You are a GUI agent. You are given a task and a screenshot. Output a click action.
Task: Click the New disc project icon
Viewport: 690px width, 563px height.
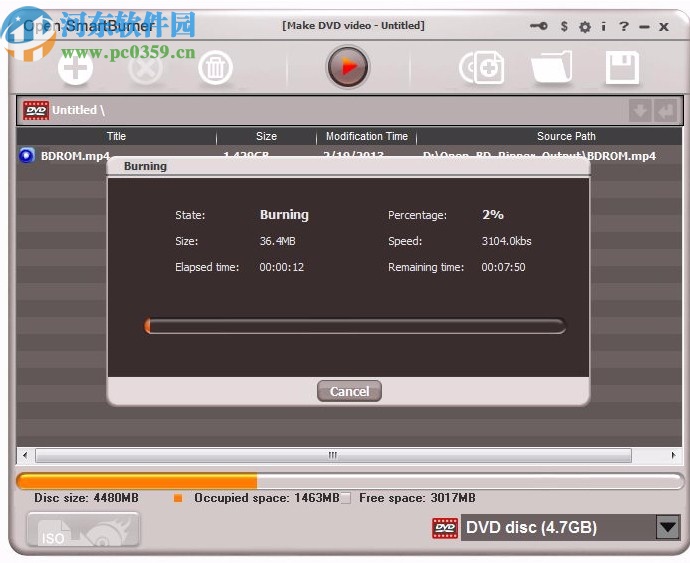482,68
